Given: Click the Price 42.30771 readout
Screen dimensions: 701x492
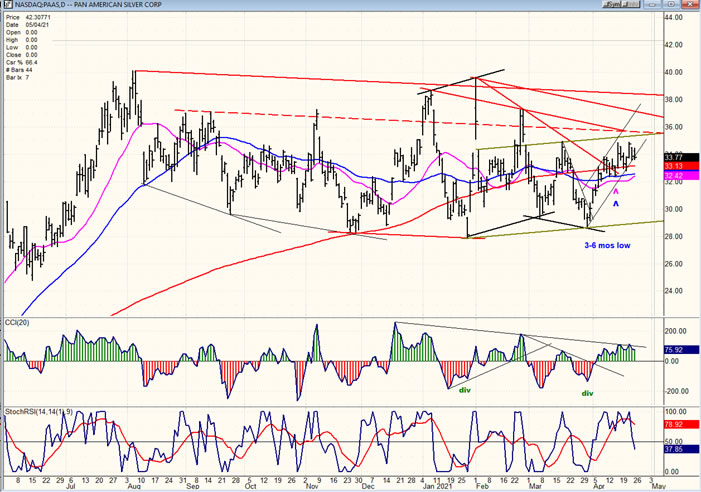Looking at the screenshot, I should tap(28, 17).
